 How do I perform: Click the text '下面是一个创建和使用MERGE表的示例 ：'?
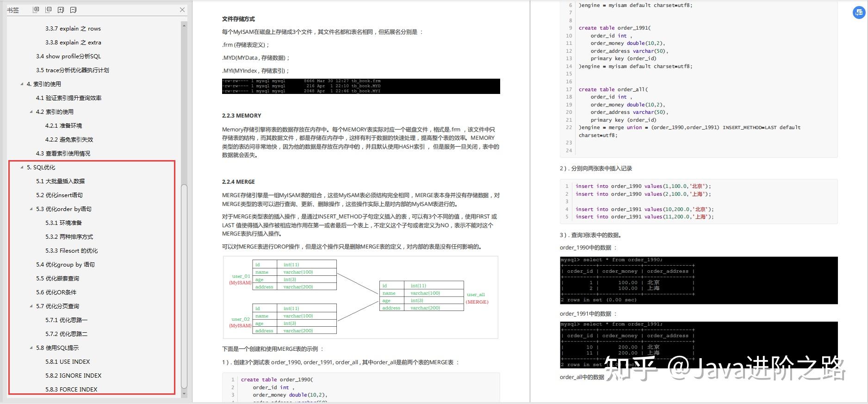point(273,349)
